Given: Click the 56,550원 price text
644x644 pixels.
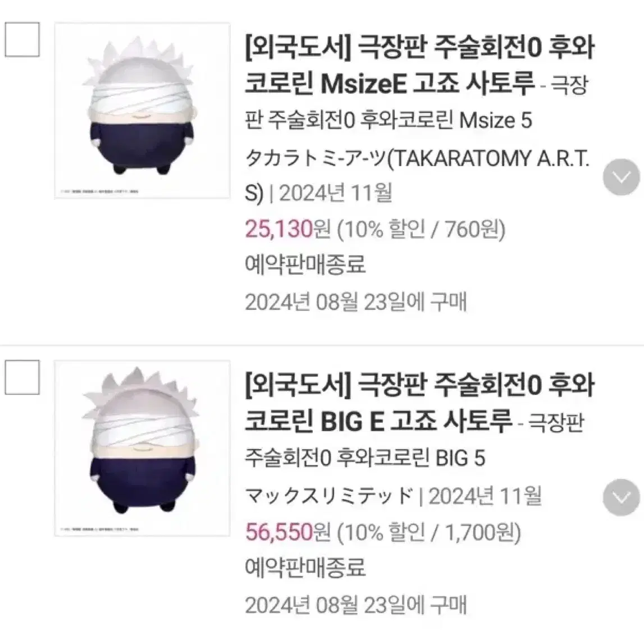Looking at the screenshot, I should 287,532.
